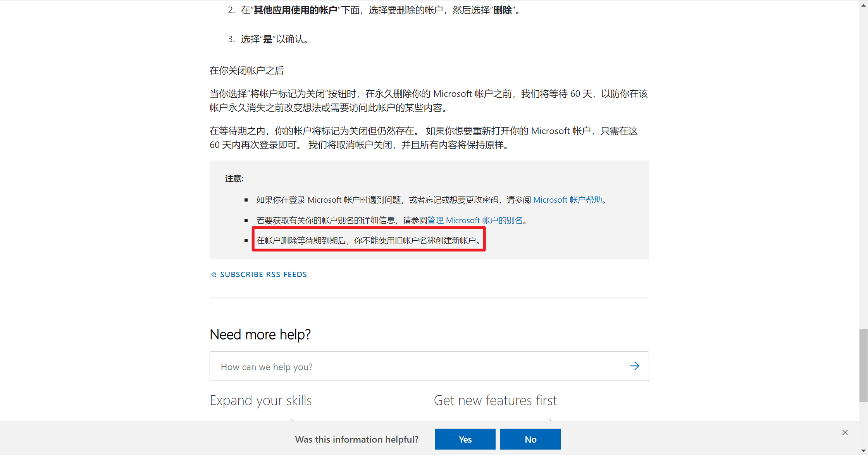
Task: Submit help search with arrow icon
Action: point(634,366)
